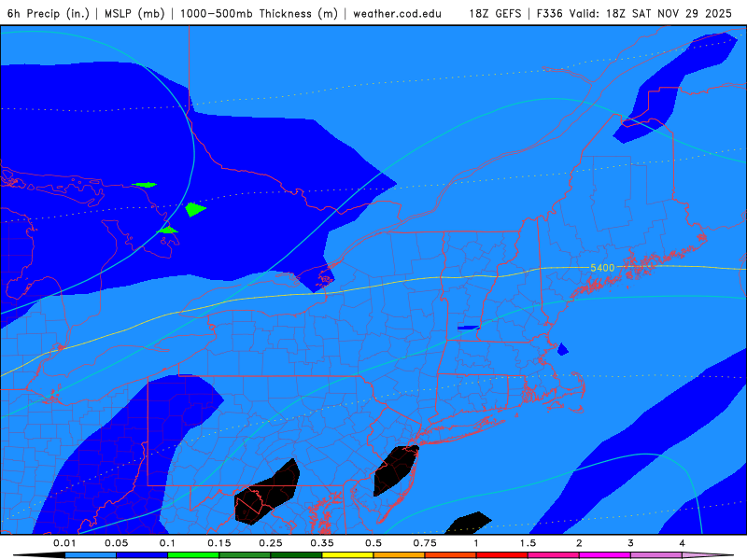
Task: Click the '6h Precip (in.)' title text
Action: click(x=49, y=14)
